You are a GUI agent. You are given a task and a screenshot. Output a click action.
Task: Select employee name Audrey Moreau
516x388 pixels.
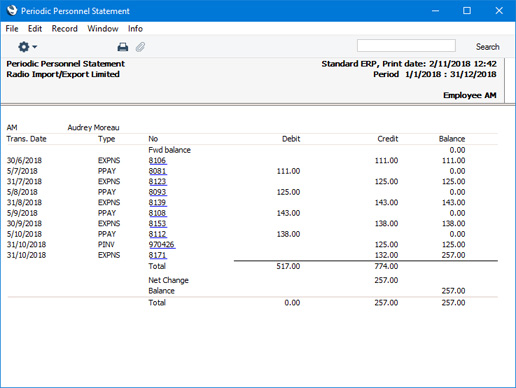[x=93, y=128]
